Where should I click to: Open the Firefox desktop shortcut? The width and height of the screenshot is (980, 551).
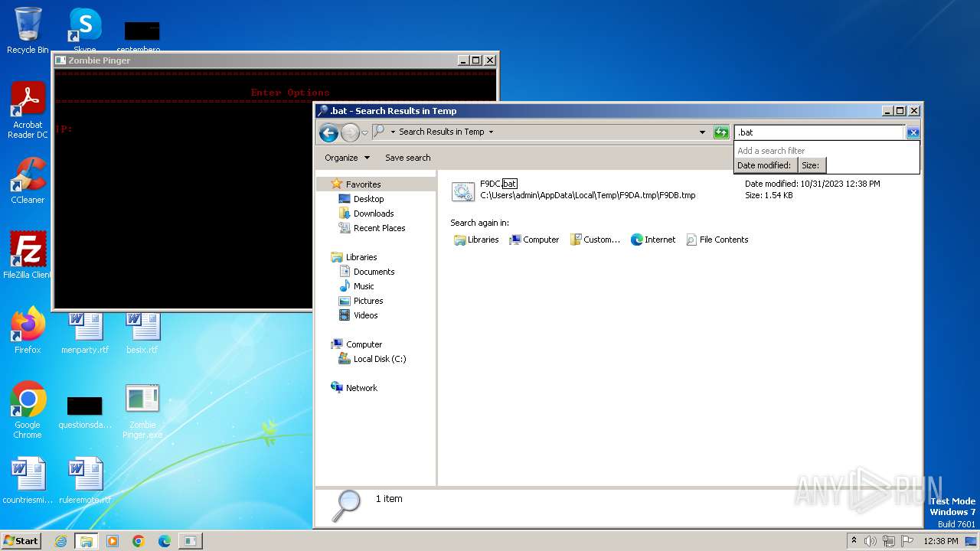(x=28, y=330)
